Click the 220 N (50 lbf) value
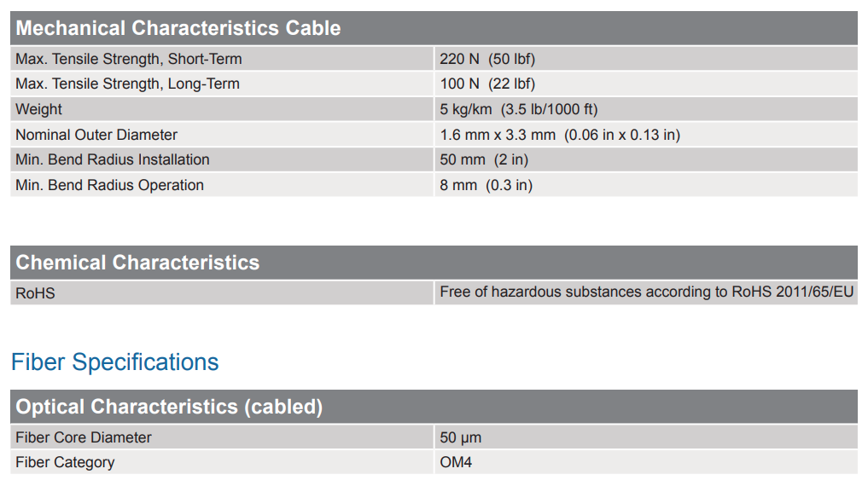 pyautogui.click(x=487, y=59)
